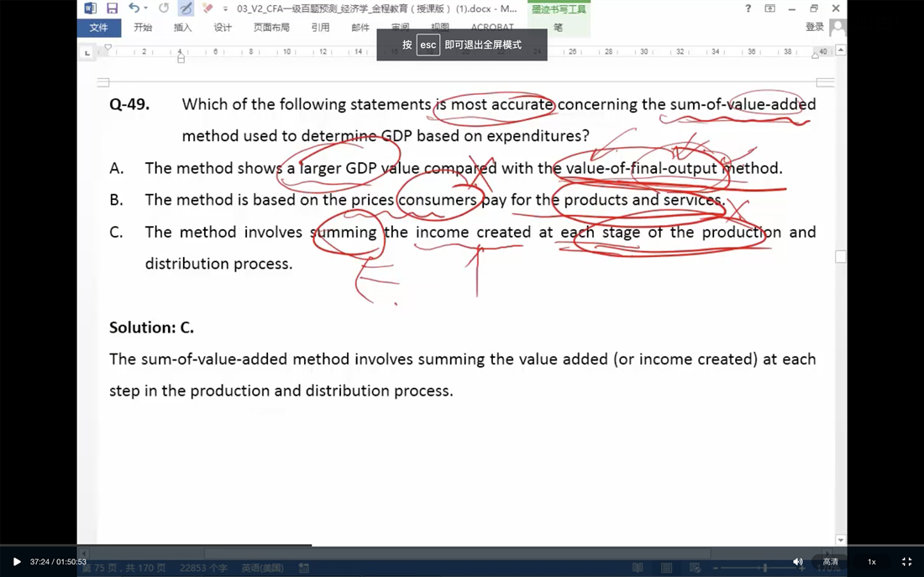Play the video
The width and height of the screenshot is (924, 577).
[x=17, y=562]
